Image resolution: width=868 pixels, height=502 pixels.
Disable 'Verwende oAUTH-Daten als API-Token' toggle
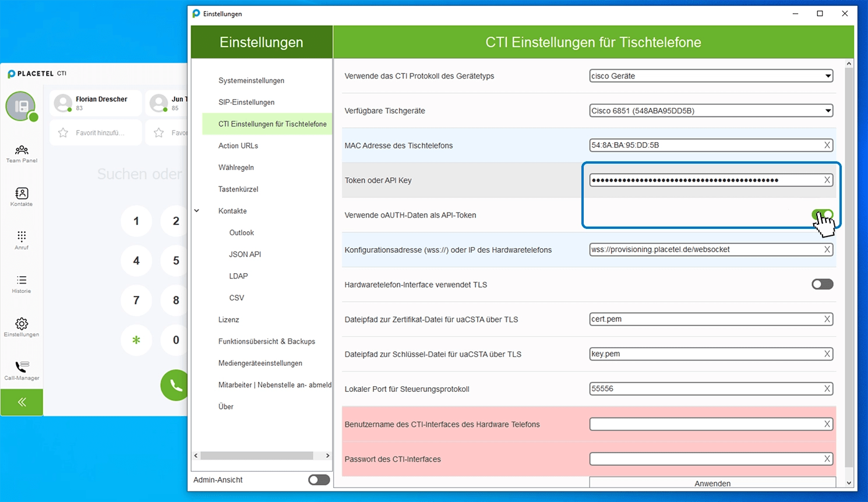pyautogui.click(x=823, y=215)
